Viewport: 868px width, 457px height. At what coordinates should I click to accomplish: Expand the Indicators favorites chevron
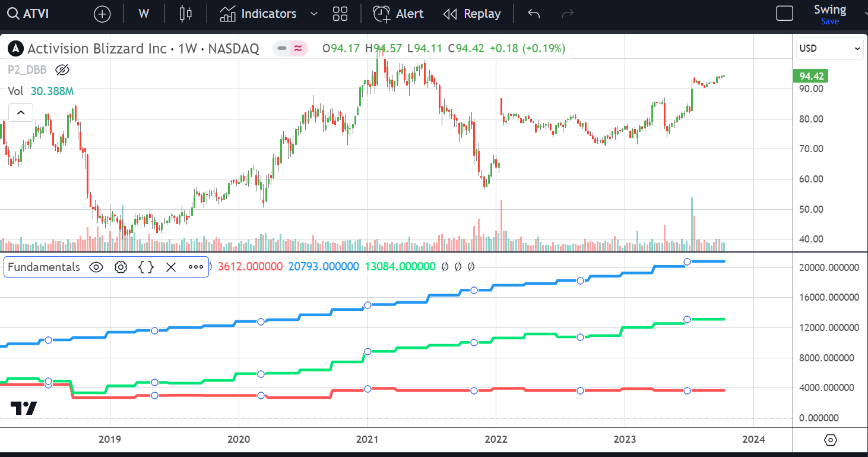tap(314, 14)
